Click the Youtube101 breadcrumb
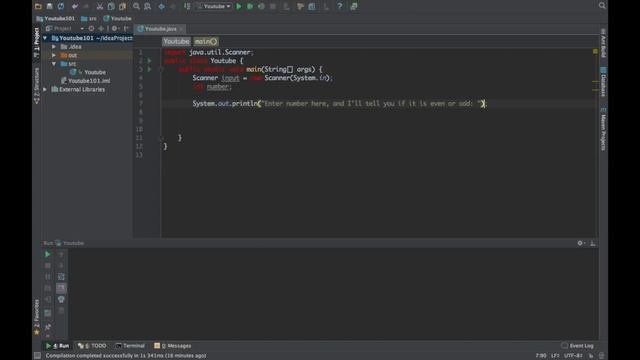Screen dimensions: 640x360 (56, 18)
